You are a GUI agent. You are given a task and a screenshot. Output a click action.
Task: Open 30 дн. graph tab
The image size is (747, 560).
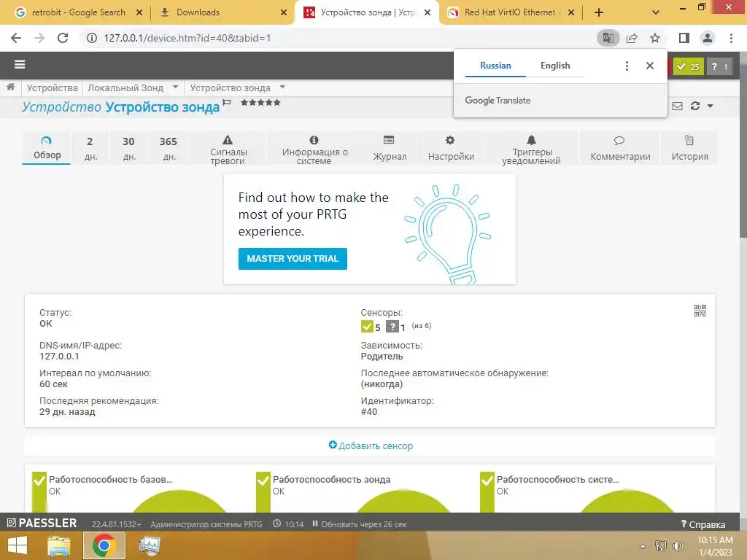128,148
